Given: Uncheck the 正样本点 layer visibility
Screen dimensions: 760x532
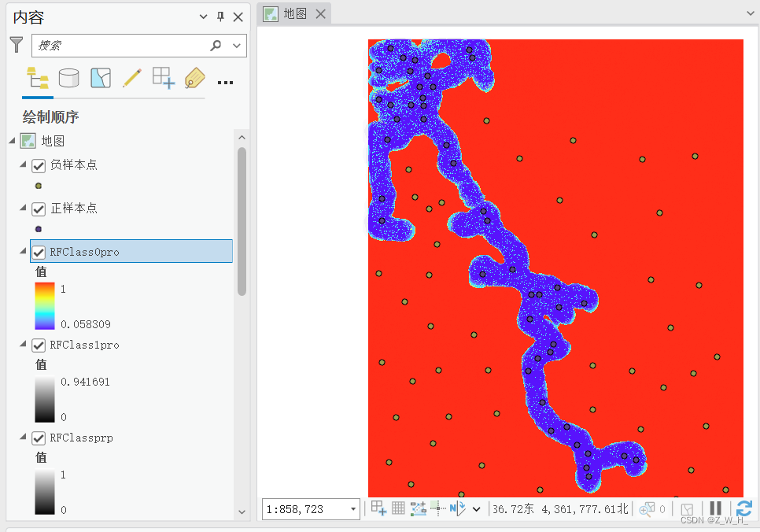Looking at the screenshot, I should (x=39, y=209).
